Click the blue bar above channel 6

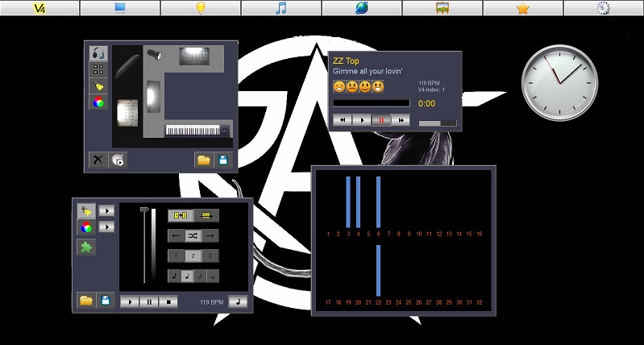click(378, 202)
